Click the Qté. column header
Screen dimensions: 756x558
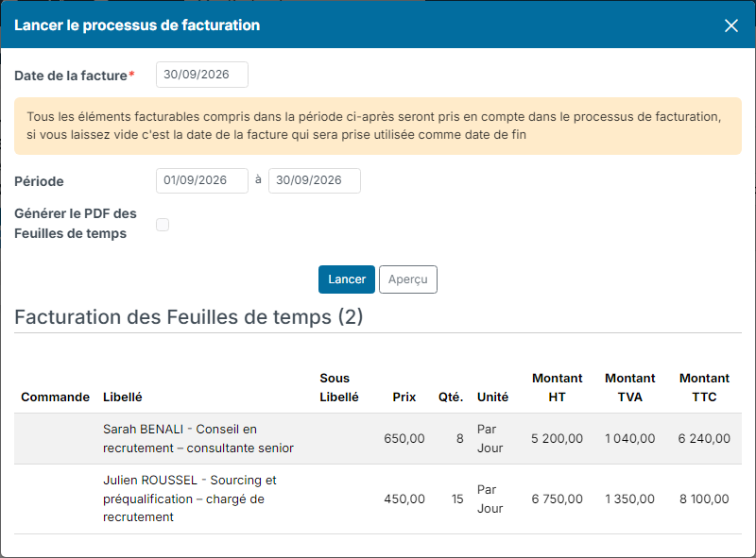(x=451, y=397)
